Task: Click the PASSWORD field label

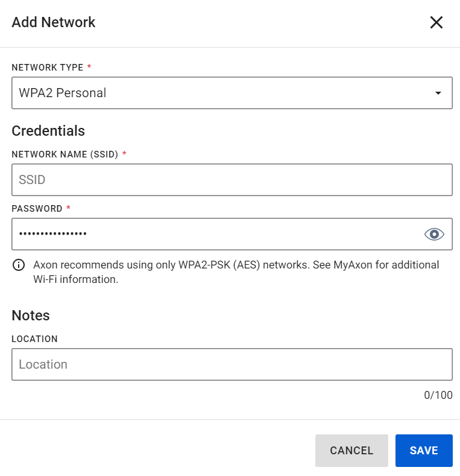Action: point(37,209)
